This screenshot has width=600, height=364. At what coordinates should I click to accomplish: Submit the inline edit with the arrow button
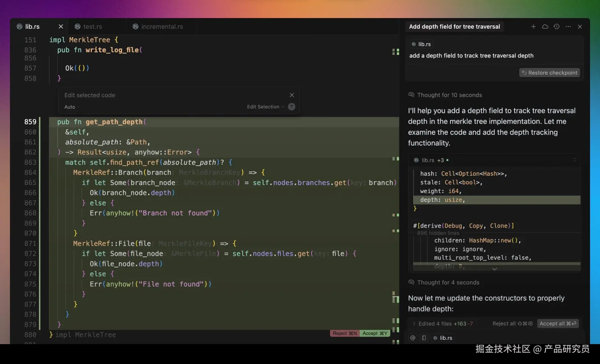point(292,107)
